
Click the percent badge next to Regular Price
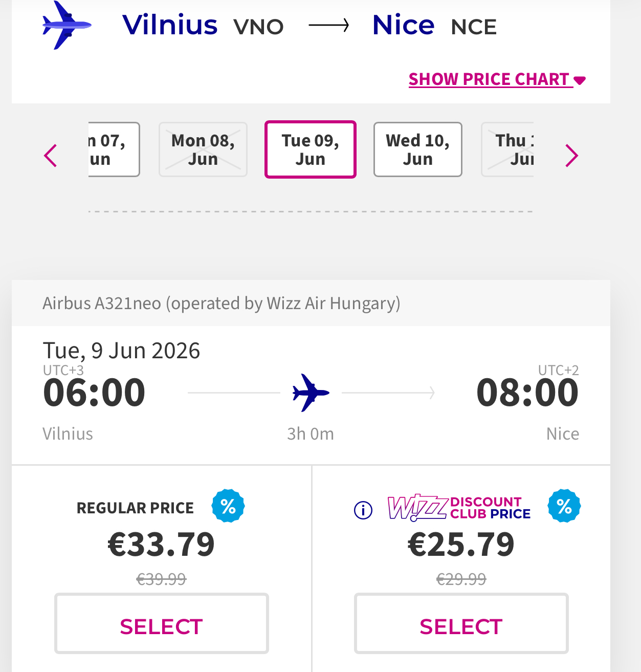228,506
